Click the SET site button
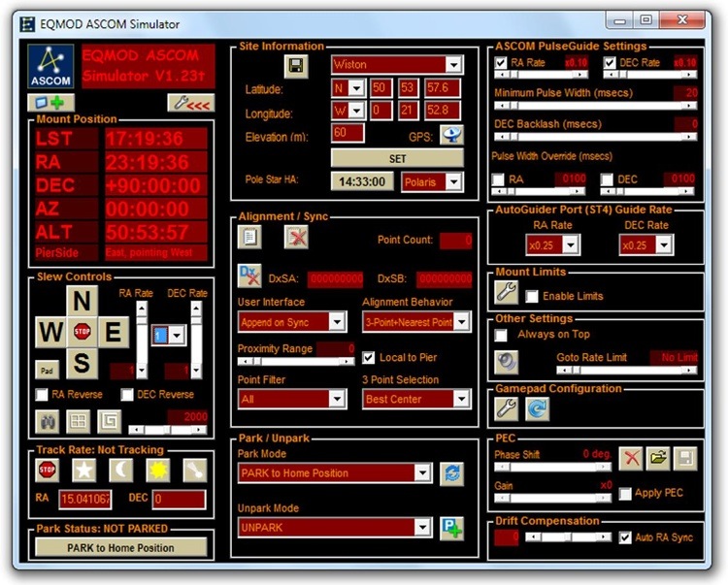 (397, 159)
